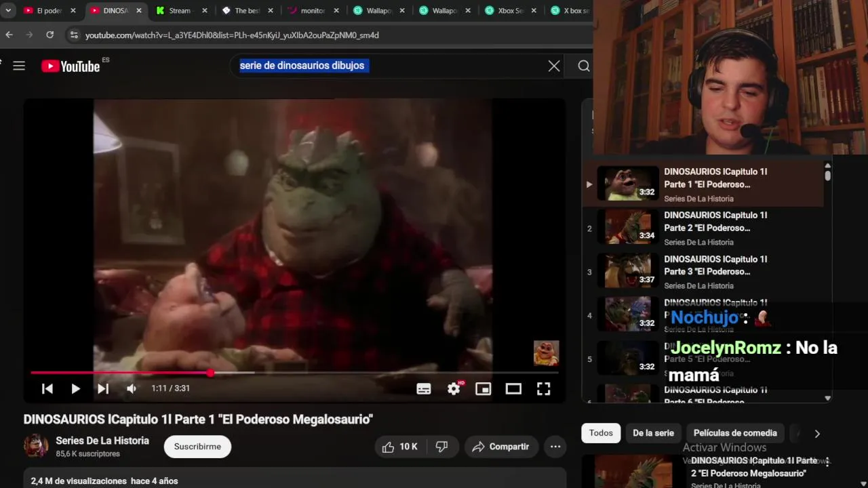Click the browser address bar URL
Image resolution: width=868 pixels, height=488 pixels.
232,35
